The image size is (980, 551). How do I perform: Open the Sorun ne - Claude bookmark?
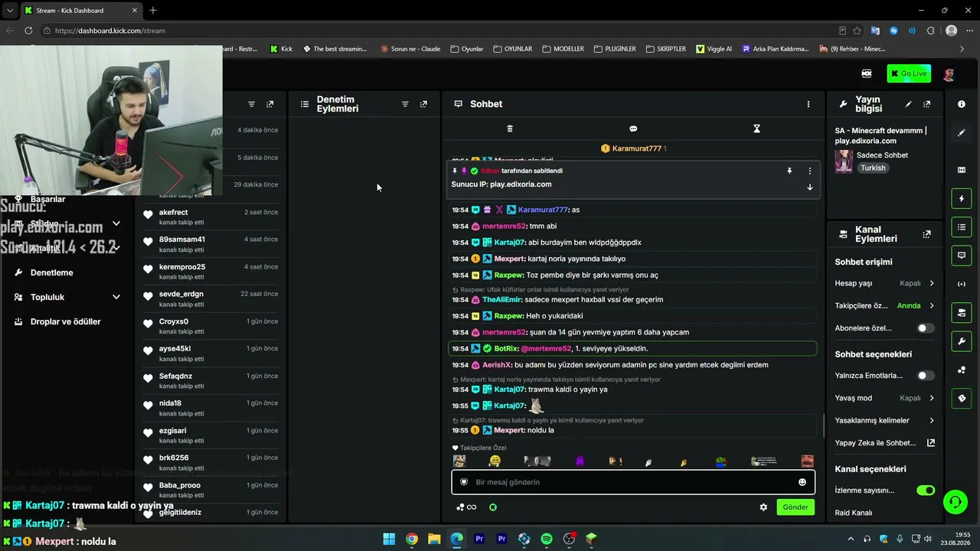(x=410, y=49)
